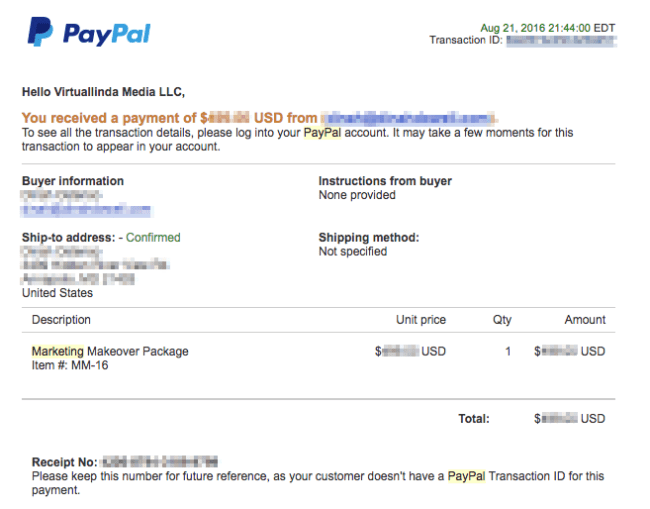Image resolution: width=650 pixels, height=509 pixels.
Task: Open the buyer's blurred email address link
Action: pyautogui.click(x=87, y=210)
